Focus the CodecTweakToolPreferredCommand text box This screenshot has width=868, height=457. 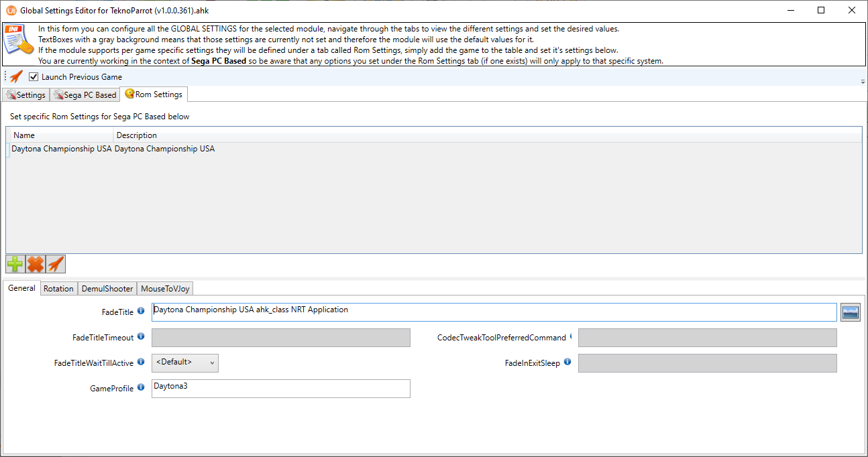708,338
